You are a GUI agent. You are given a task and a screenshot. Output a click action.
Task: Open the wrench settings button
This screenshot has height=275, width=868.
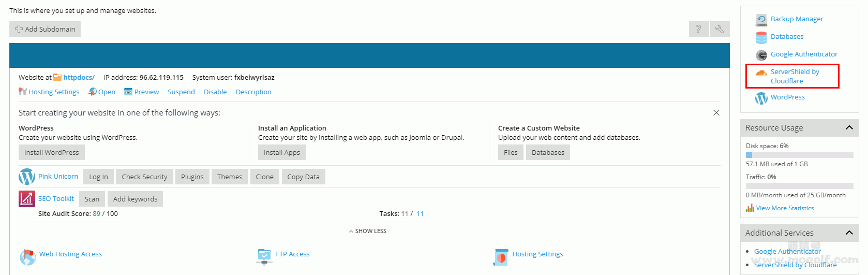[720, 29]
